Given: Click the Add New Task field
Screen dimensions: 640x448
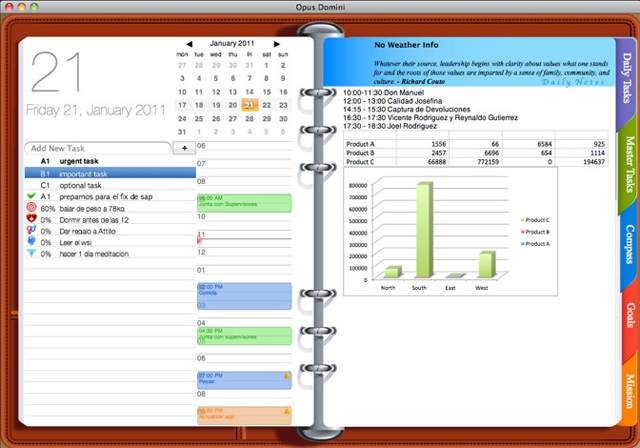Looking at the screenshot, I should coord(98,147).
